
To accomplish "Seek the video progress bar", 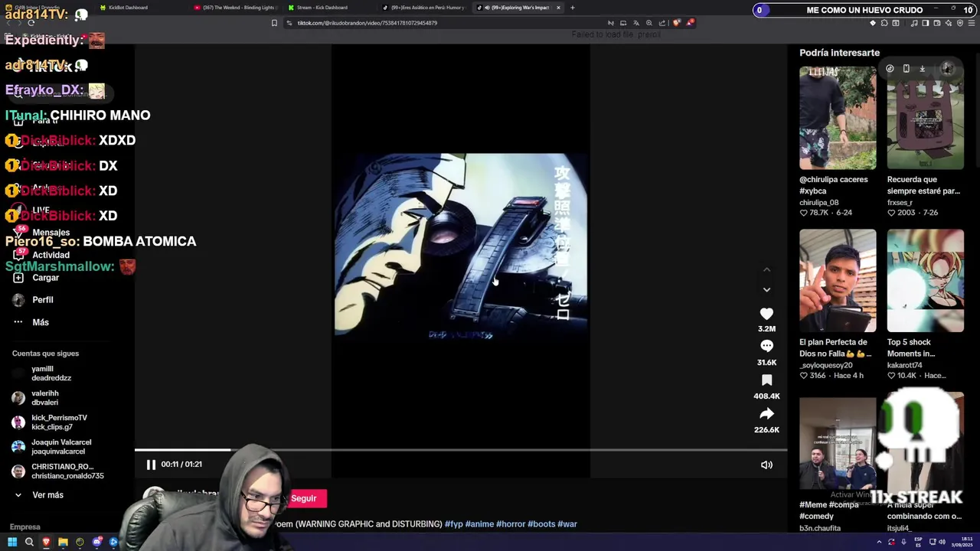I will [461, 450].
